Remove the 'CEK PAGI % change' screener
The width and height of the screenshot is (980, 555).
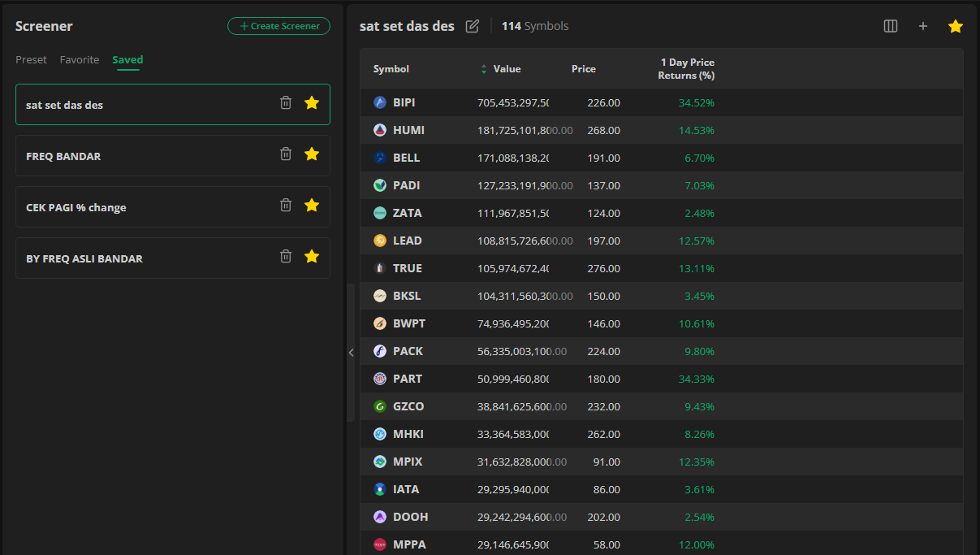286,206
